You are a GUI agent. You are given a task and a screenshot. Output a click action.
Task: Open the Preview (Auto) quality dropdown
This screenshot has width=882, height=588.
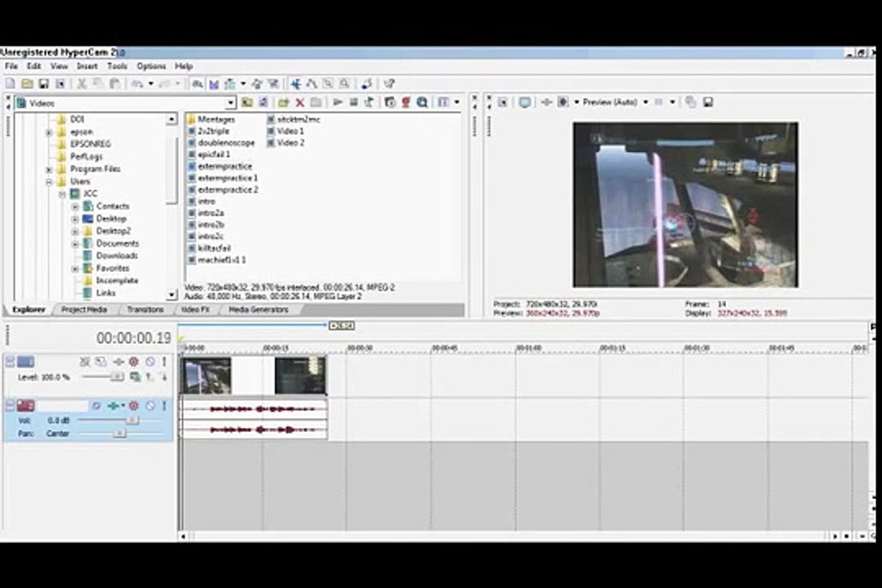(646, 102)
